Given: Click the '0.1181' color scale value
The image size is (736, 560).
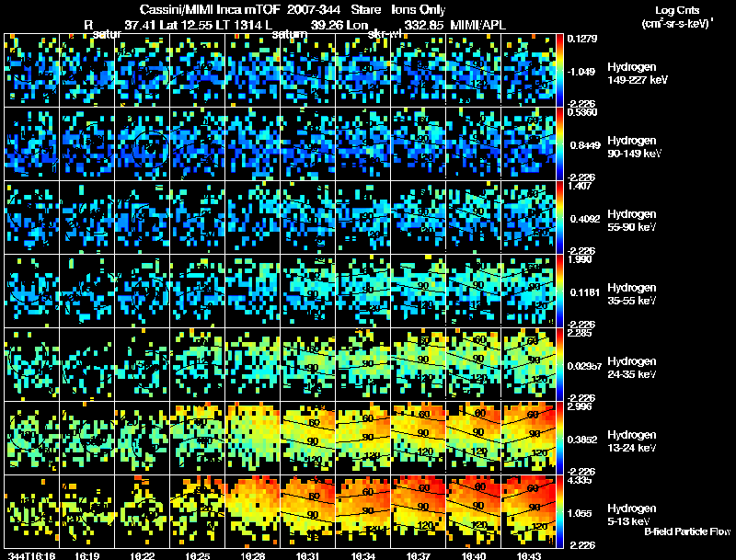Looking at the screenshot, I should (x=584, y=292).
